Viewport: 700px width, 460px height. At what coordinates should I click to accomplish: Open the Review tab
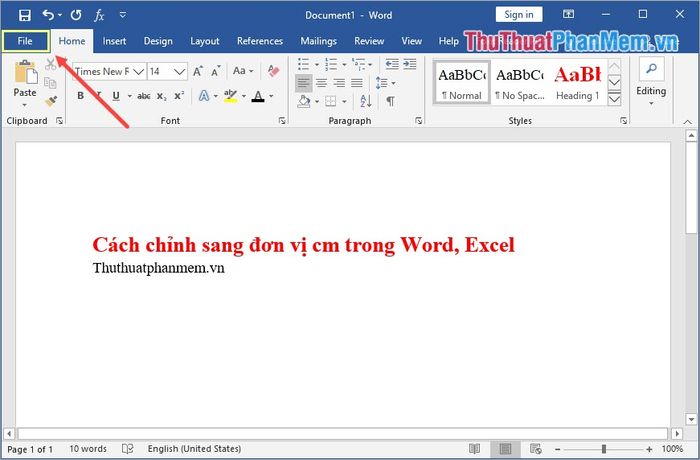(369, 41)
